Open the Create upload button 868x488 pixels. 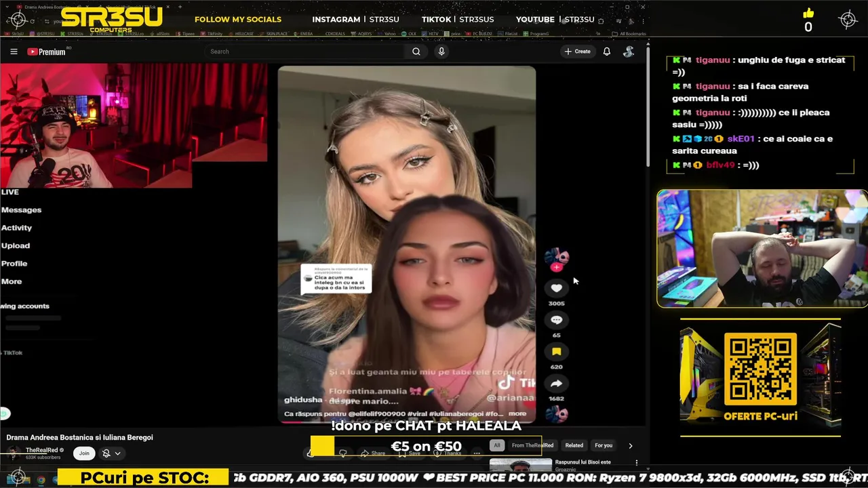(x=577, y=52)
